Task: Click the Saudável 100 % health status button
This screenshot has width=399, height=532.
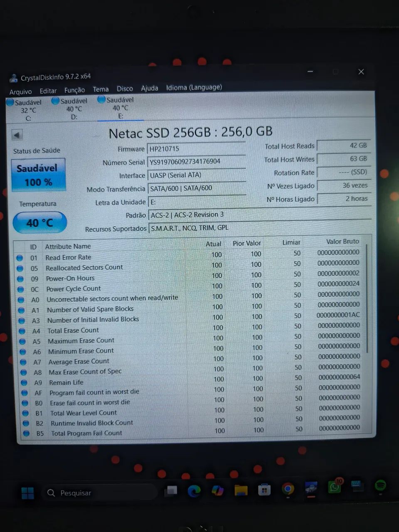Action: pos(38,175)
